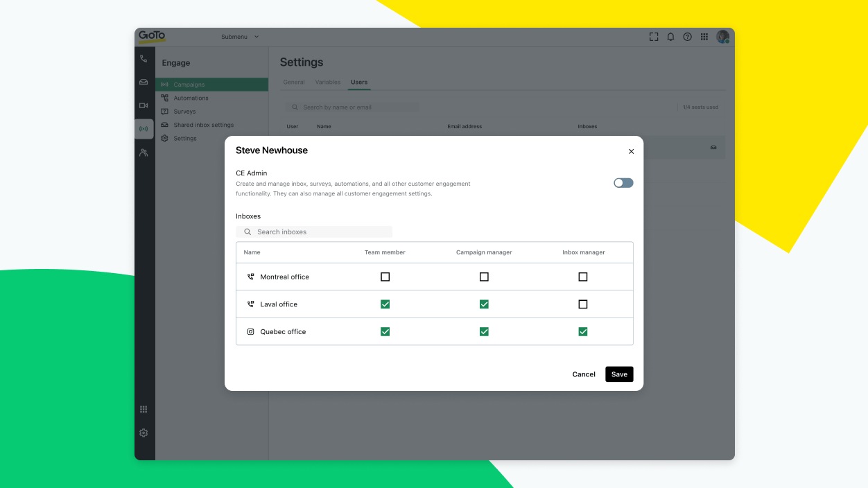This screenshot has width=868, height=488.
Task: Open the top-right app grid launcher
Action: tap(704, 37)
